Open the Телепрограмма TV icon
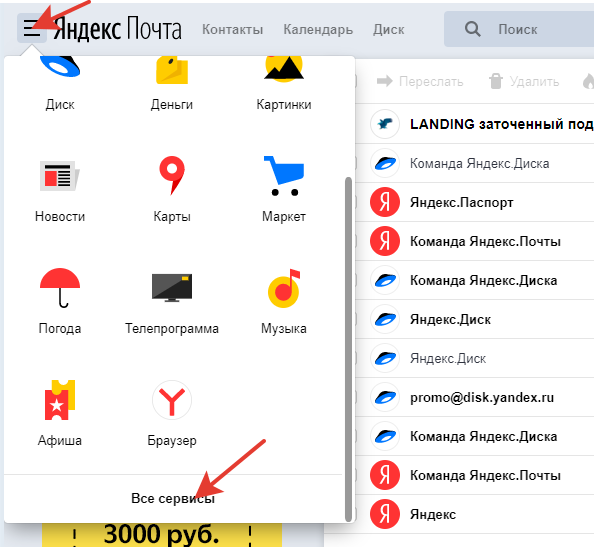Image resolution: width=594 pixels, height=547 pixels. tap(172, 288)
